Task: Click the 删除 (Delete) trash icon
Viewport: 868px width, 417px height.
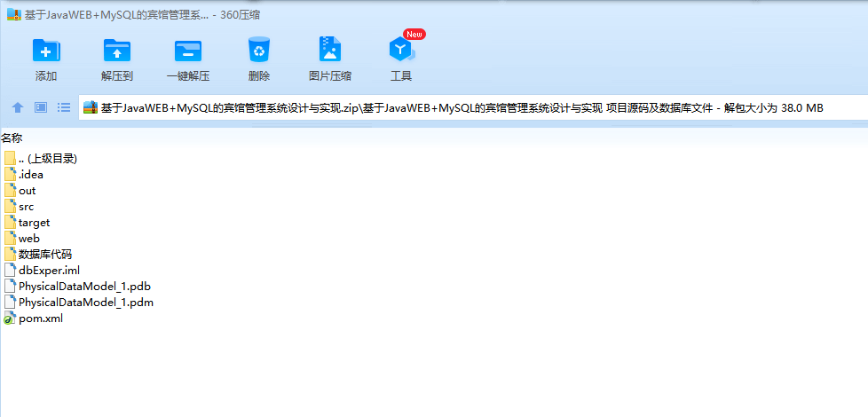Action: 258,50
